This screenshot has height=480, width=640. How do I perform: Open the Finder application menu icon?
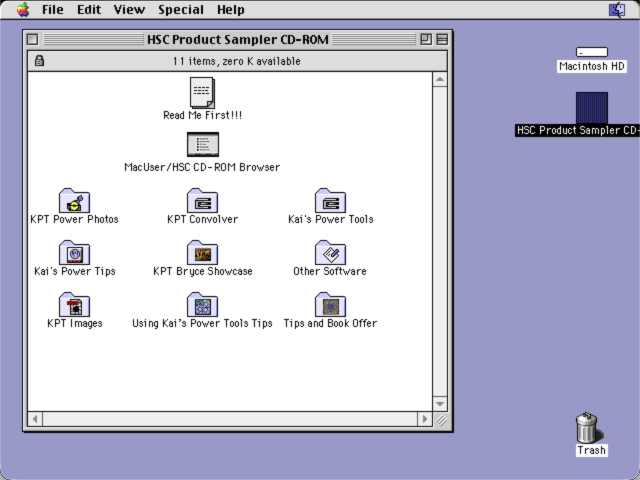click(x=617, y=9)
